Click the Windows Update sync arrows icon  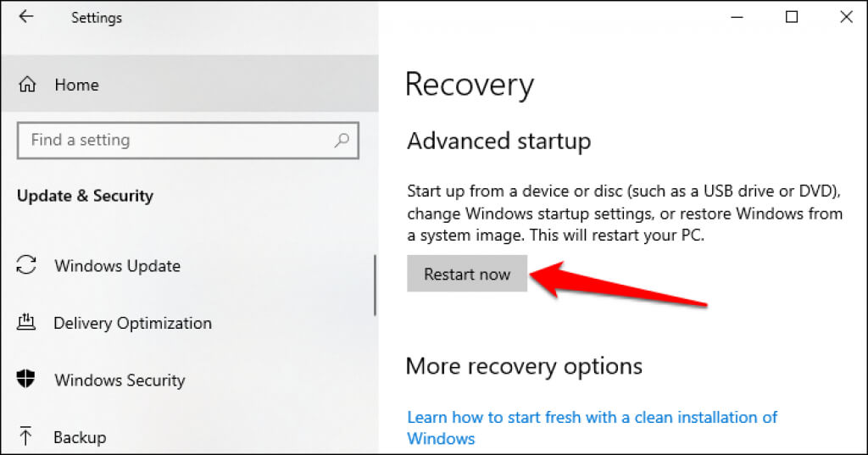tap(26, 266)
